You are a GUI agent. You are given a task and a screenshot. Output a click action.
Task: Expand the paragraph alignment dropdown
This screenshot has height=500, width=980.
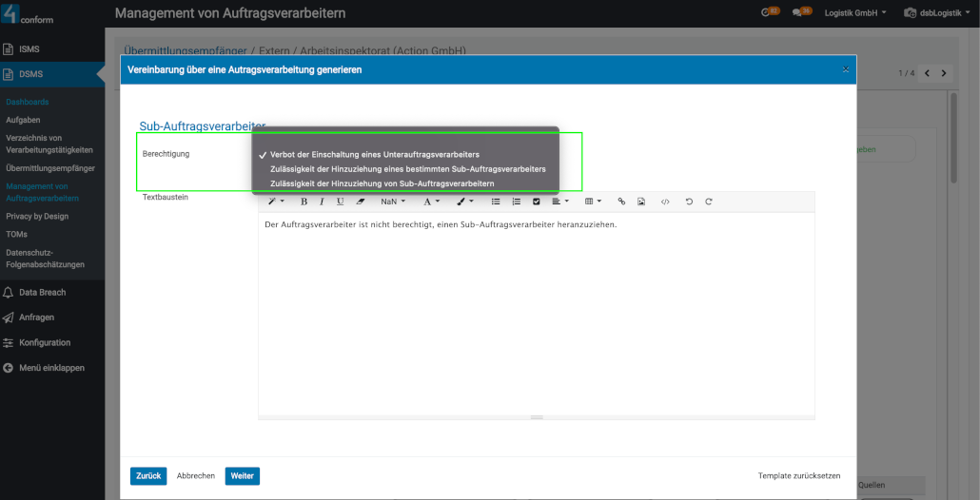[560, 202]
